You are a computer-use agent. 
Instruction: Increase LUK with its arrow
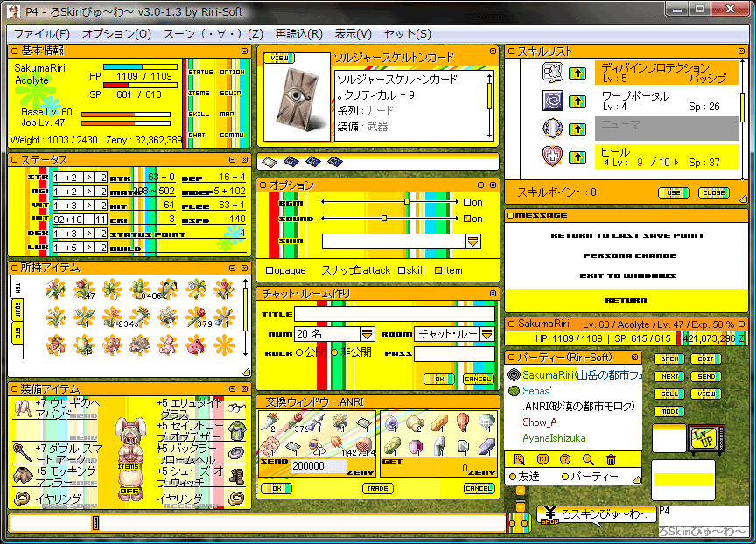[x=89, y=248]
